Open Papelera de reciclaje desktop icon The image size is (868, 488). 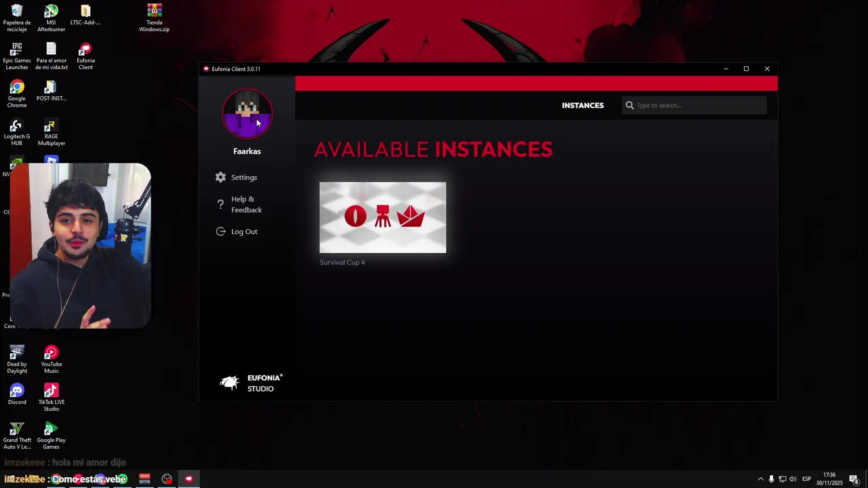coord(17,18)
